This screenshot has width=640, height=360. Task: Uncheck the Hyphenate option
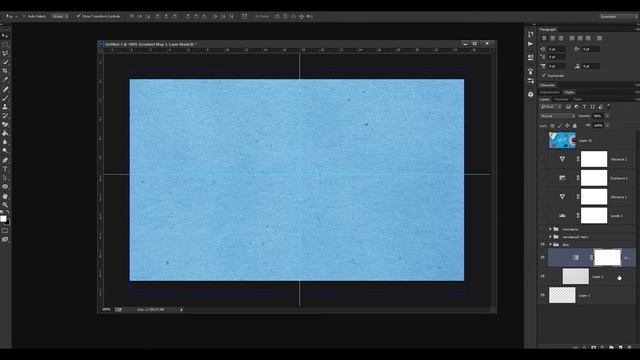click(544, 76)
